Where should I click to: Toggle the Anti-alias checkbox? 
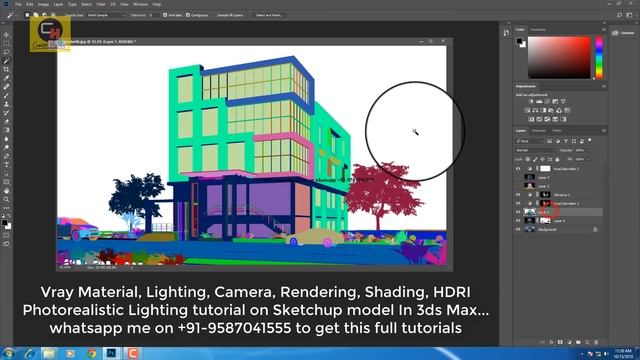(165, 15)
